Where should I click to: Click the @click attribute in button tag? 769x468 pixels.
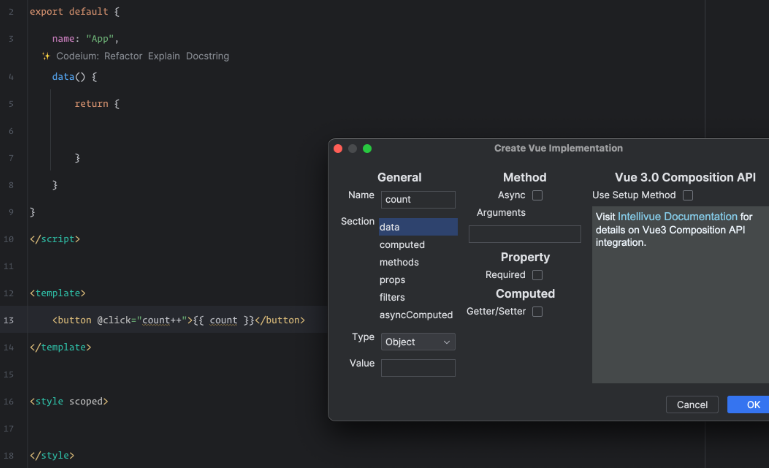(x=114, y=320)
